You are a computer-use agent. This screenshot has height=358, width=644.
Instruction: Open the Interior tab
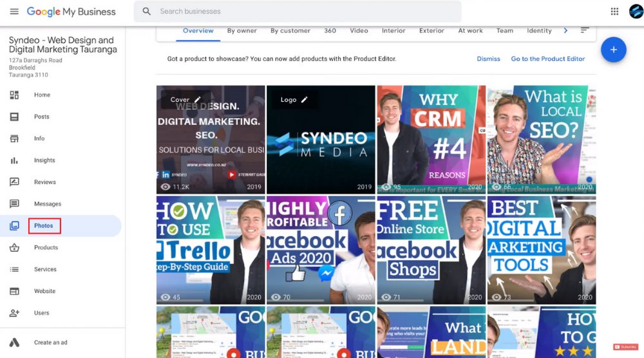tap(393, 30)
